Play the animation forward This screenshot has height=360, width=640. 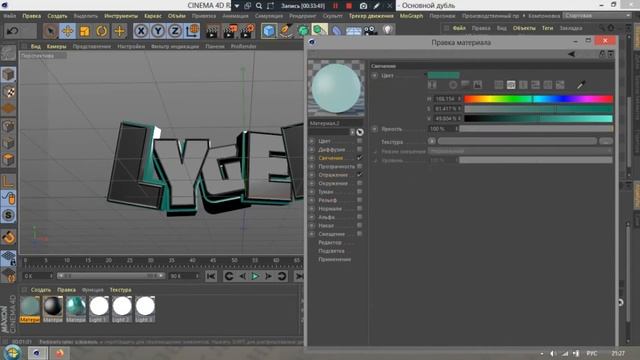(255, 276)
